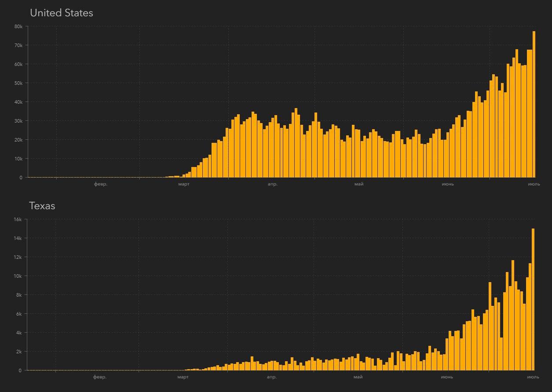Select the tallest bar in Texas chart
The height and width of the screenshot is (392, 552).
533,299
